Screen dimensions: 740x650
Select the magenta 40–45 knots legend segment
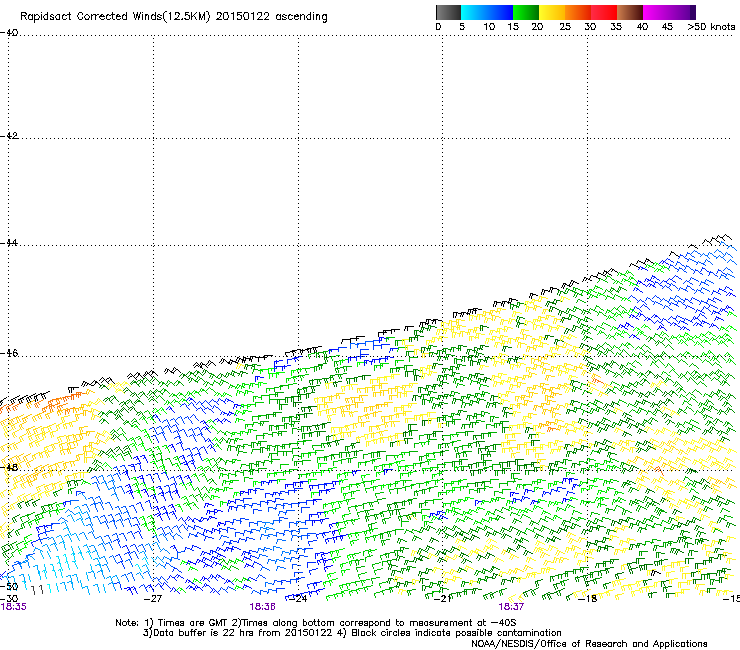[656, 12]
